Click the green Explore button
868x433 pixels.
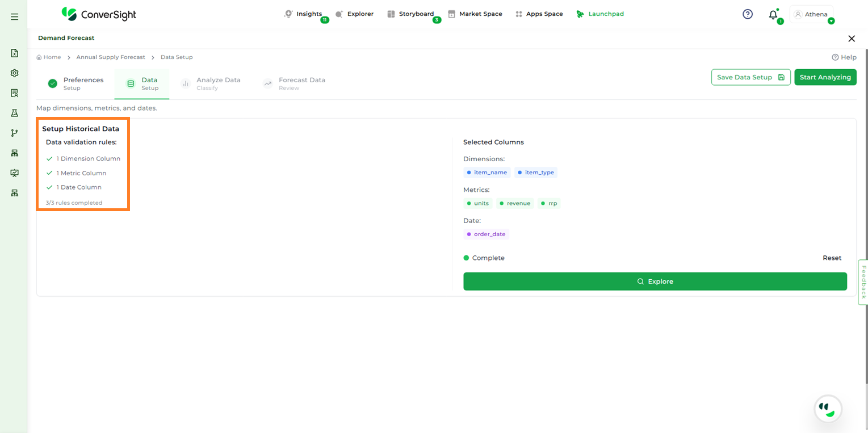655,281
